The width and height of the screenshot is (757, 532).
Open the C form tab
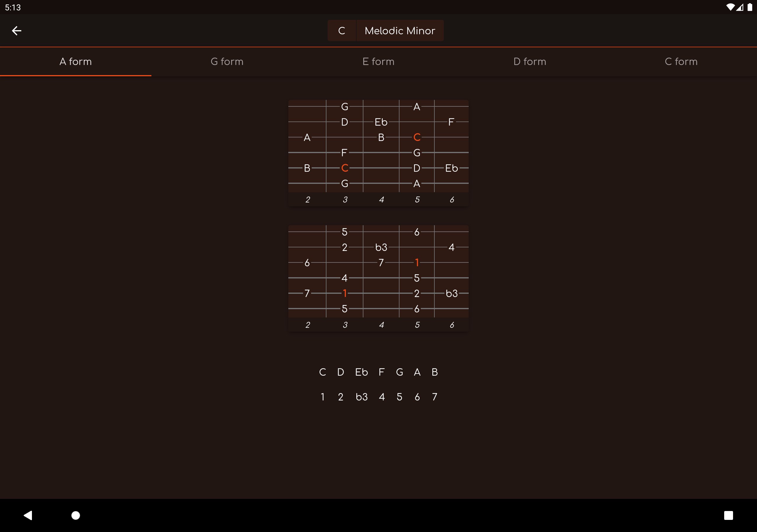point(681,62)
